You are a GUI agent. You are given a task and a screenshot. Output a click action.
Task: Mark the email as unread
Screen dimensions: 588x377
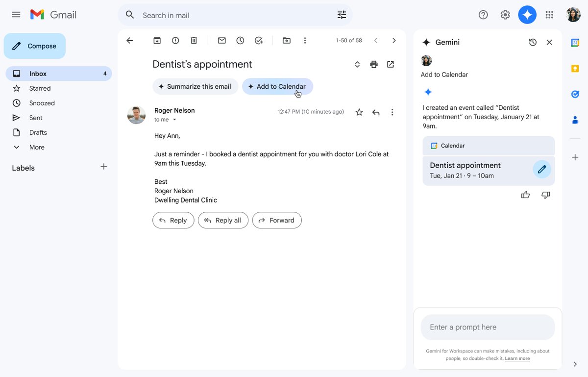(x=221, y=40)
